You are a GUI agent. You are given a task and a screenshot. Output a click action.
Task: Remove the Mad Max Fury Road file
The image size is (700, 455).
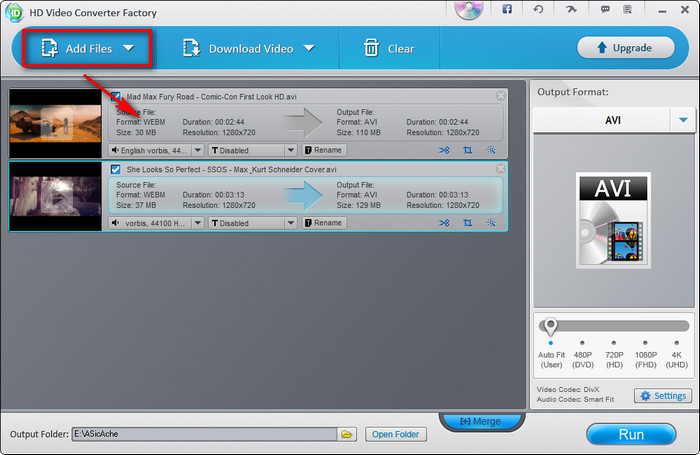[500, 96]
